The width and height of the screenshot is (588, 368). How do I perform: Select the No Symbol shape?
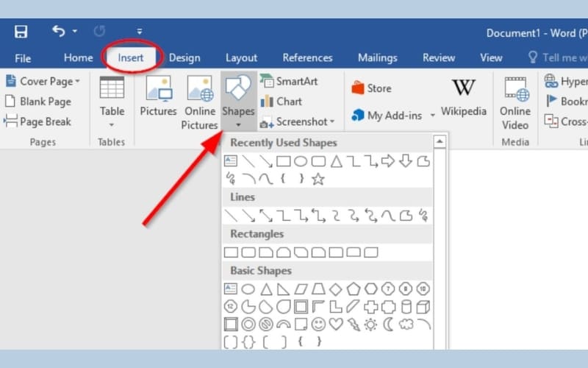[266, 324]
